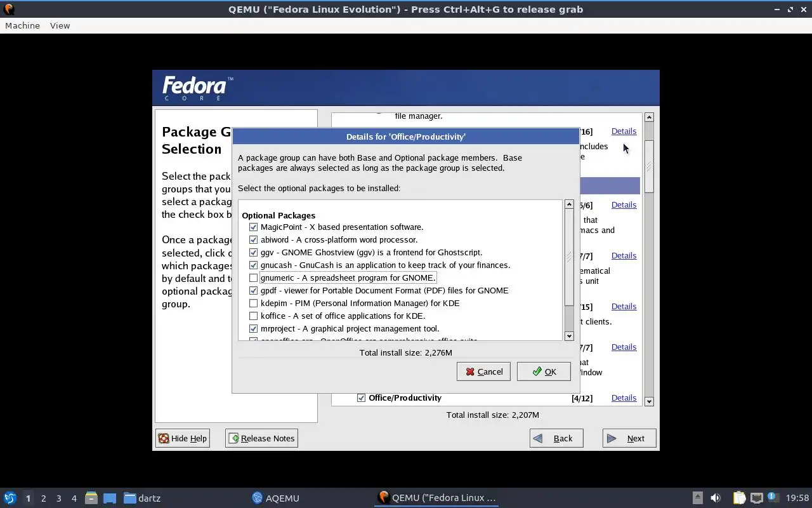Viewport: 812px width, 508px height.
Task: Click the dialog 'Total install size: 2,276M' text
Action: [406, 352]
